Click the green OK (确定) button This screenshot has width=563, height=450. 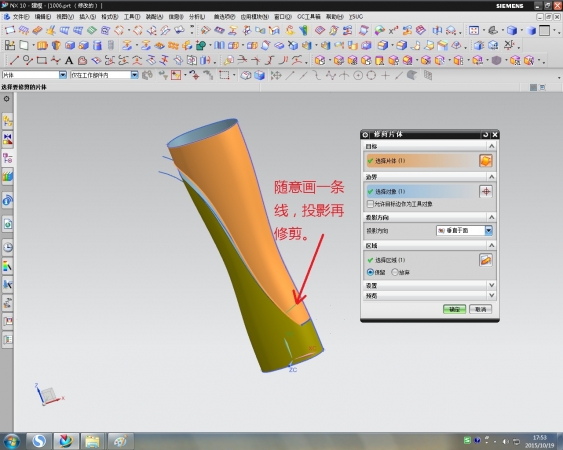454,309
